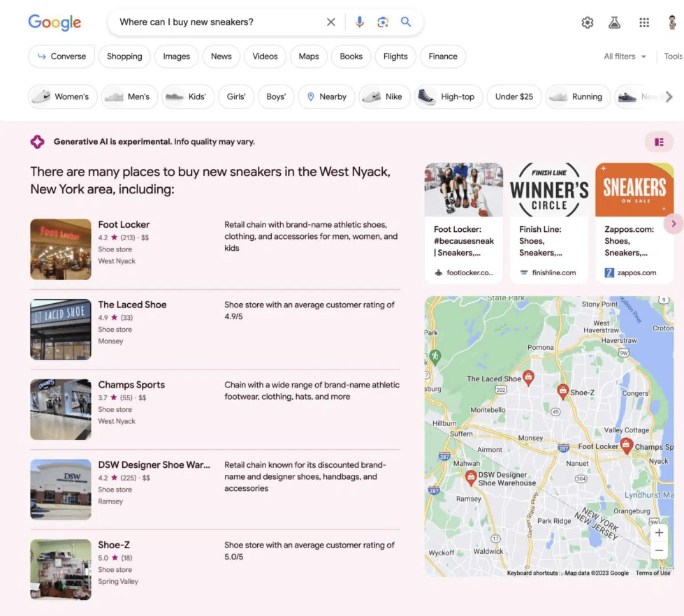Show next source cards with carousel arrow
Image resolution: width=684 pixels, height=616 pixels.
[673, 223]
